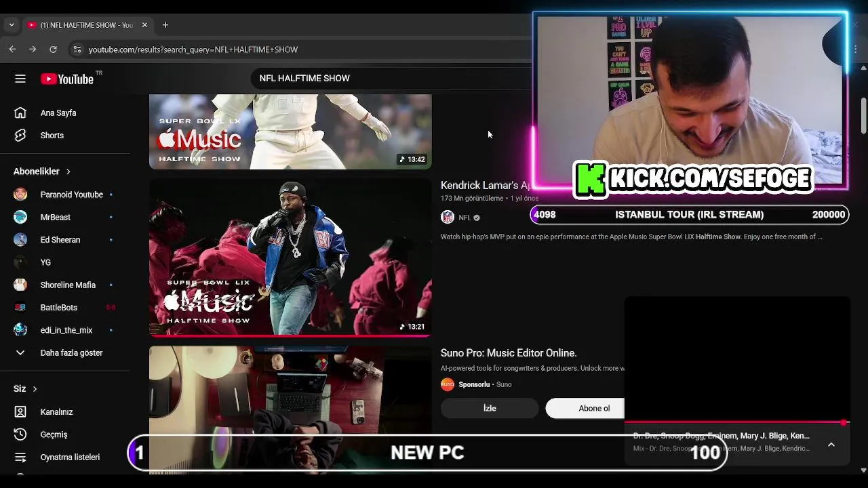The width and height of the screenshot is (868, 488).
Task: Open Geçmiş history icon
Action: pos(20,434)
